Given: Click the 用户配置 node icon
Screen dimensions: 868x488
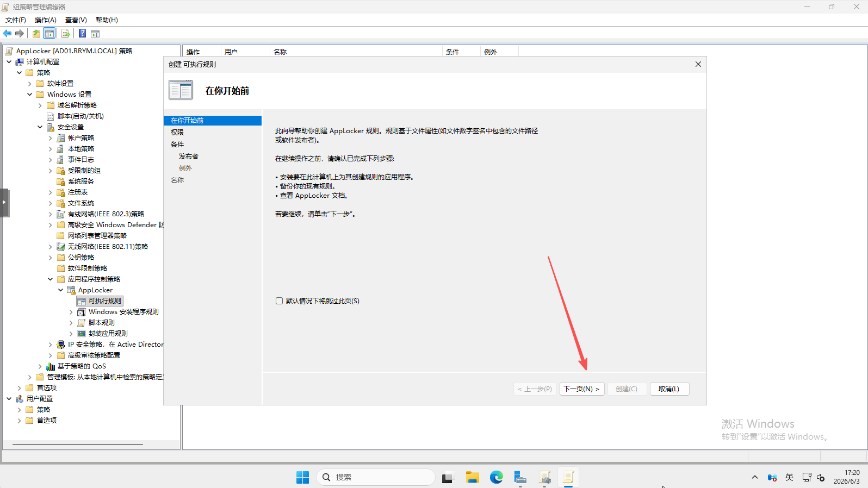Looking at the screenshot, I should (x=20, y=399).
